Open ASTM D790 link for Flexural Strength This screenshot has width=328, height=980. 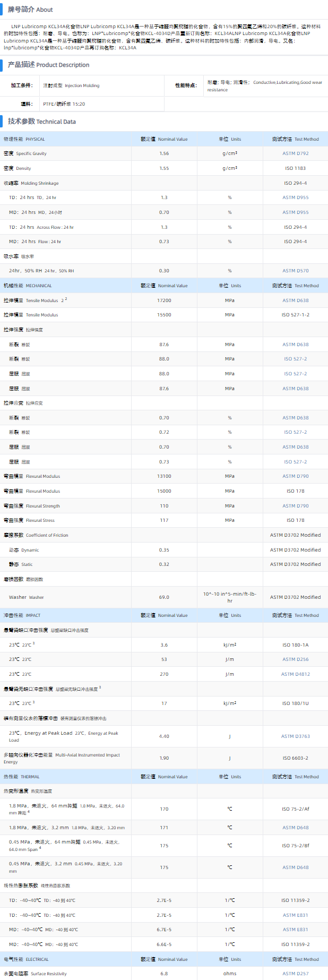[x=295, y=506]
